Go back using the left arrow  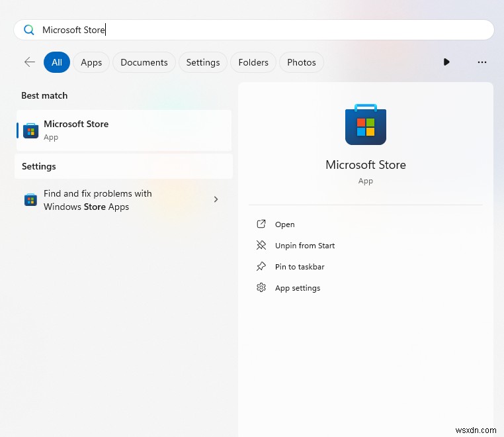pyautogui.click(x=30, y=62)
